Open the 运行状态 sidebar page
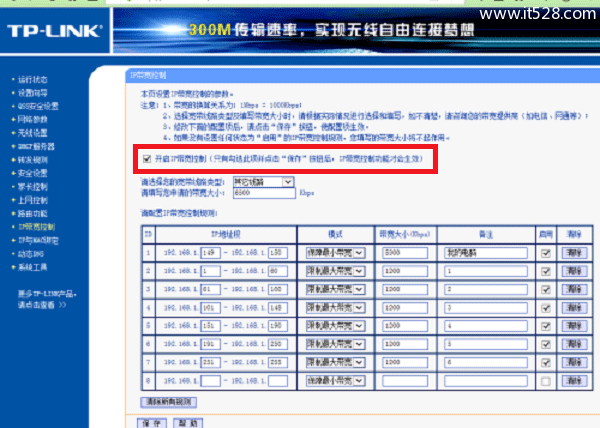The height and width of the screenshot is (428, 600). coord(33,80)
